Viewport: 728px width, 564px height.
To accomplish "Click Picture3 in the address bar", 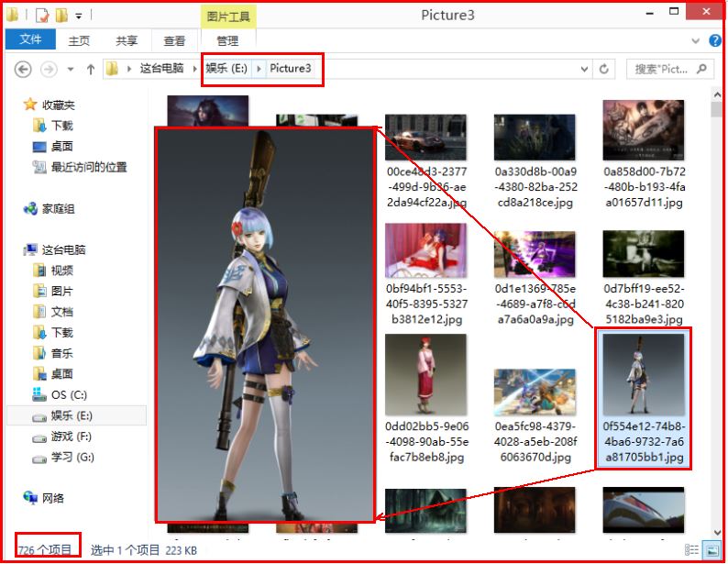I will point(290,69).
